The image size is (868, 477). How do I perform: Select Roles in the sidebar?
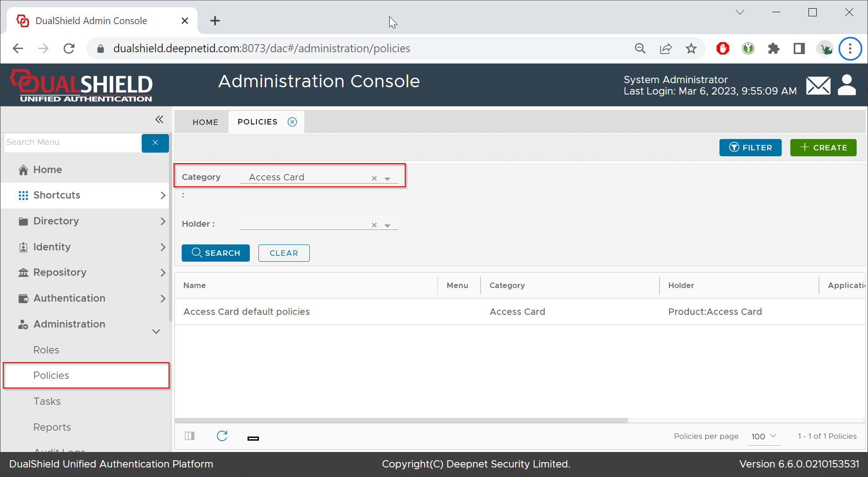click(46, 350)
